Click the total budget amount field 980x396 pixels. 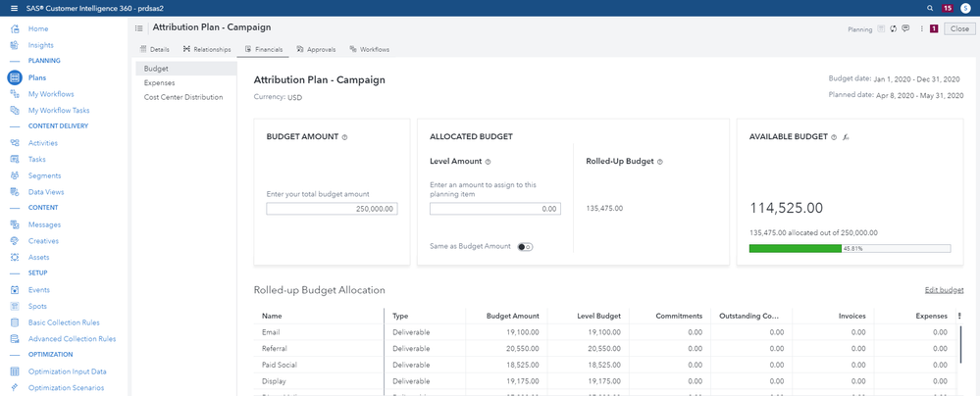tap(332, 209)
